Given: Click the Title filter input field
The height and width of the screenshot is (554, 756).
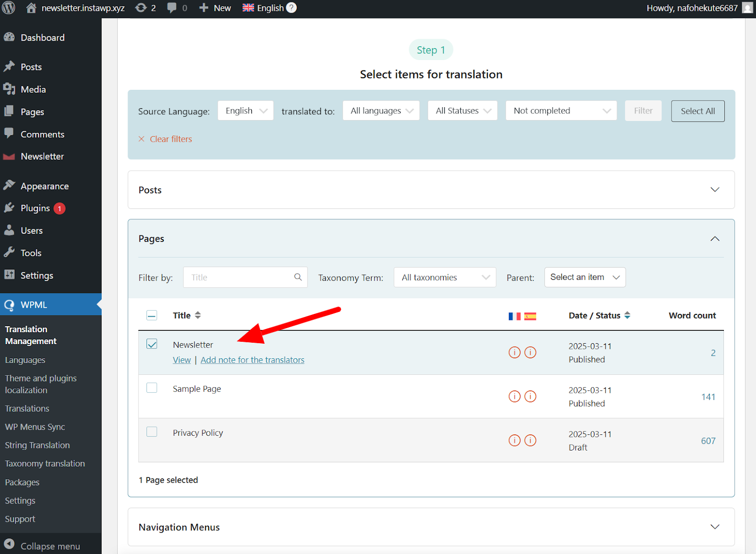Looking at the screenshot, I should click(245, 277).
